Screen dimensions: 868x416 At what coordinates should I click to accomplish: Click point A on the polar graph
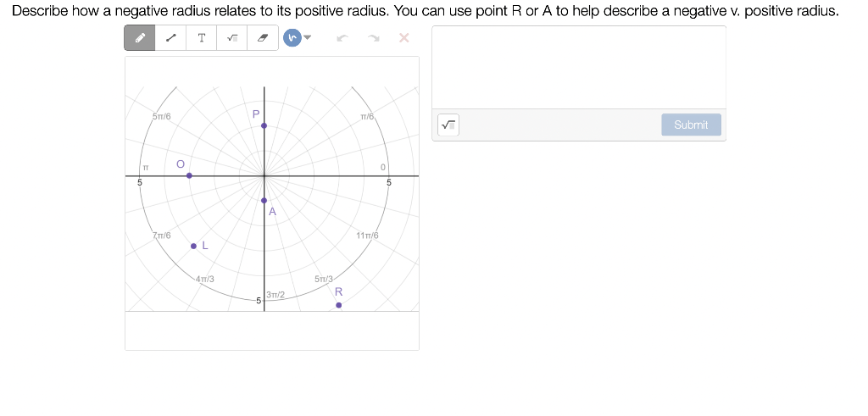264,200
